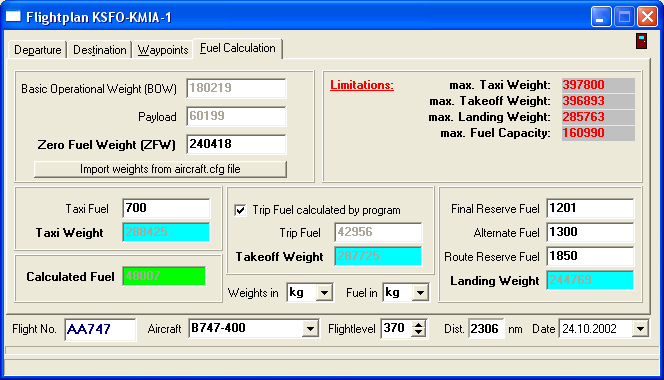Open the Date picker dropdown arrow
Screen dimensions: 664x380
click(x=640, y=329)
